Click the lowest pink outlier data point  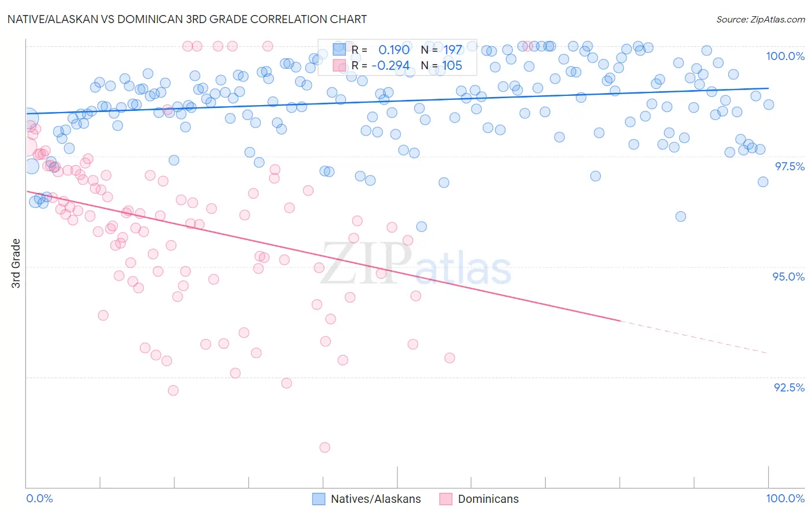pos(325,447)
